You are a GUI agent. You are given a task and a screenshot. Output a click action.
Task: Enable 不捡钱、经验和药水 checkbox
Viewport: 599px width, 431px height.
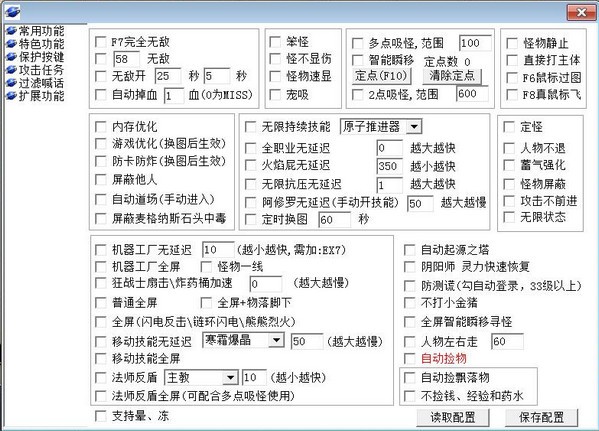click(x=410, y=396)
